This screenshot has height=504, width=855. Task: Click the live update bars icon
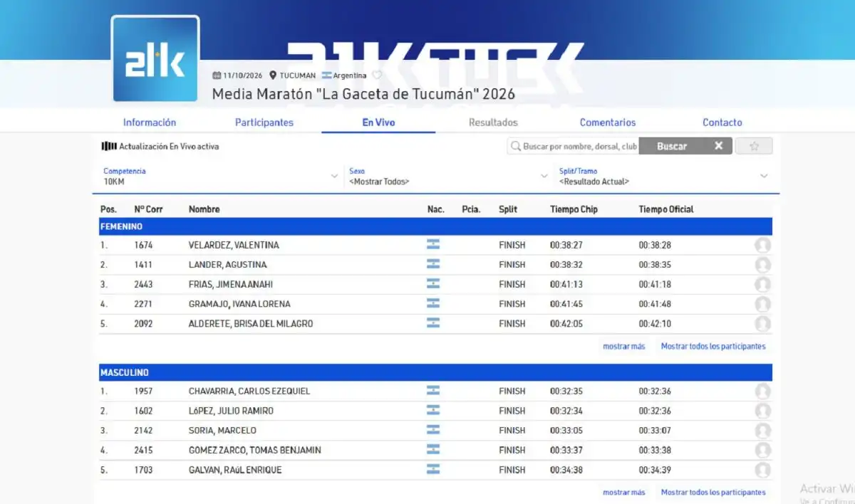click(108, 146)
